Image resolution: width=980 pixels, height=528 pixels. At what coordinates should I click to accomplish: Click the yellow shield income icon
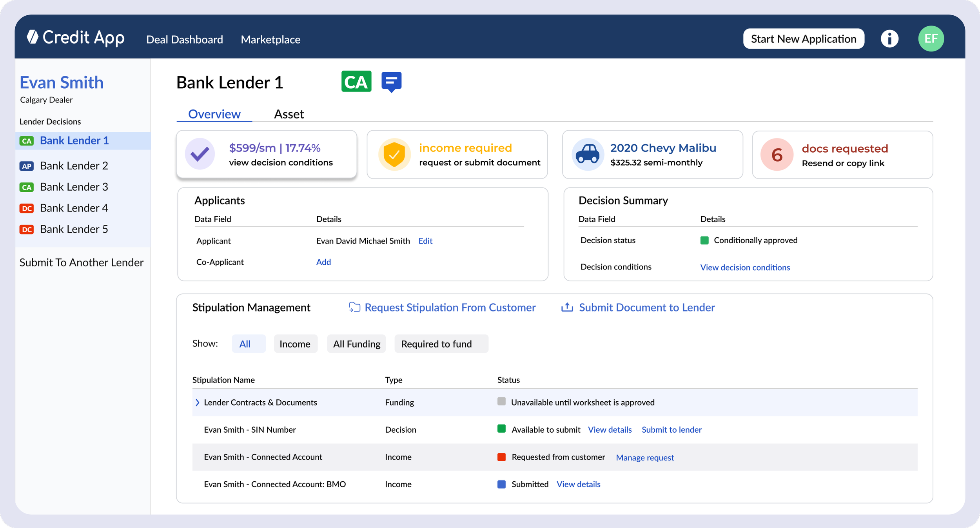coord(394,154)
